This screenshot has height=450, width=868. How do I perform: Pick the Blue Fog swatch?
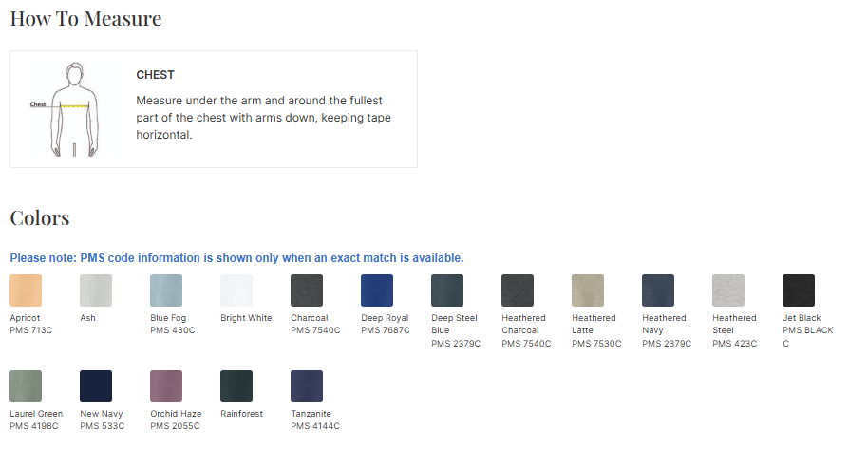click(166, 291)
